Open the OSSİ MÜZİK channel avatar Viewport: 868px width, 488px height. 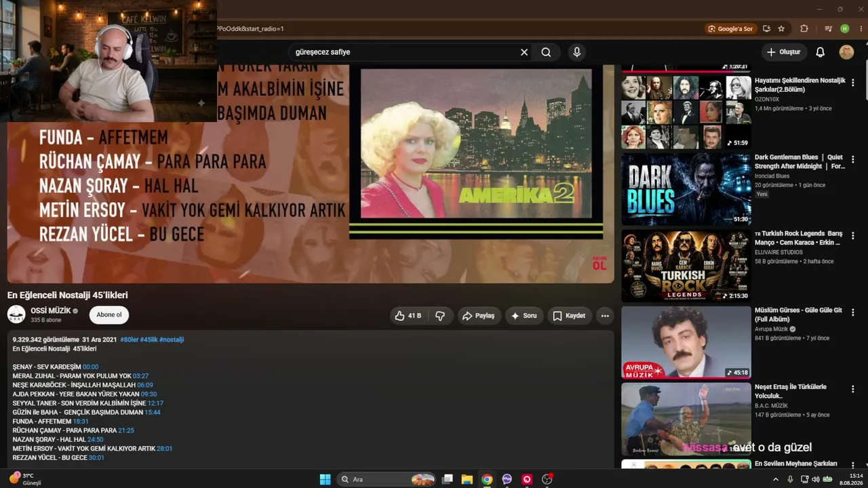16,314
